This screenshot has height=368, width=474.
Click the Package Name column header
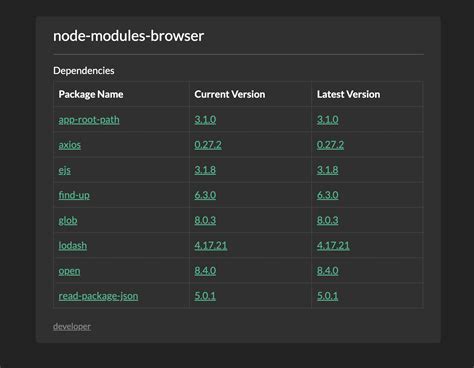click(x=91, y=94)
